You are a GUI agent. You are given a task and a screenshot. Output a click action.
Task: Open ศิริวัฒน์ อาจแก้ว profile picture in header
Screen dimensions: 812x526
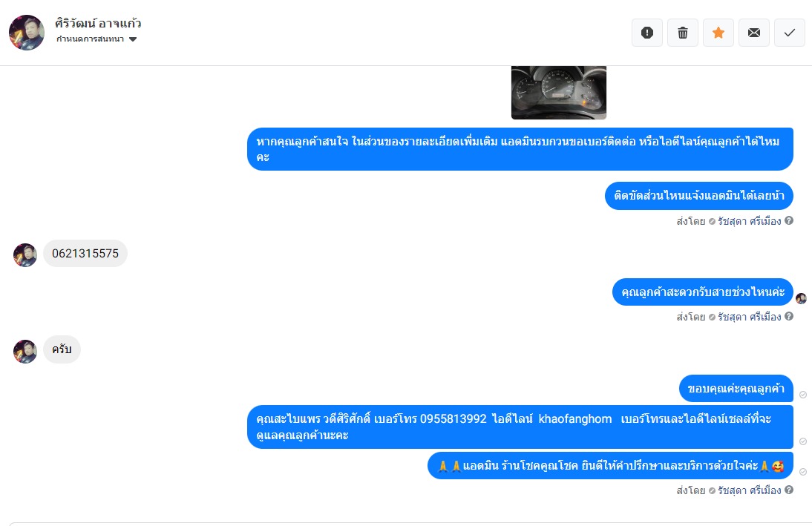pos(27,33)
